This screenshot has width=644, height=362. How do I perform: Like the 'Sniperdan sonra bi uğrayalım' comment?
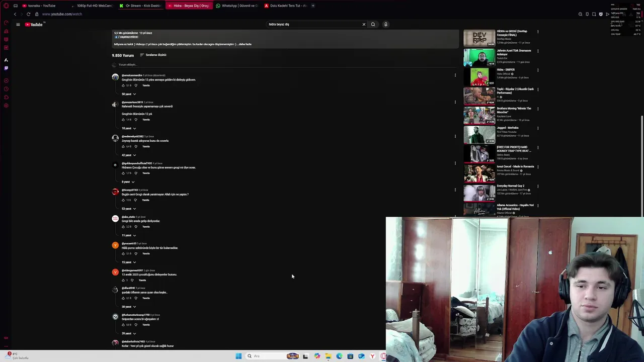[x=123, y=325]
